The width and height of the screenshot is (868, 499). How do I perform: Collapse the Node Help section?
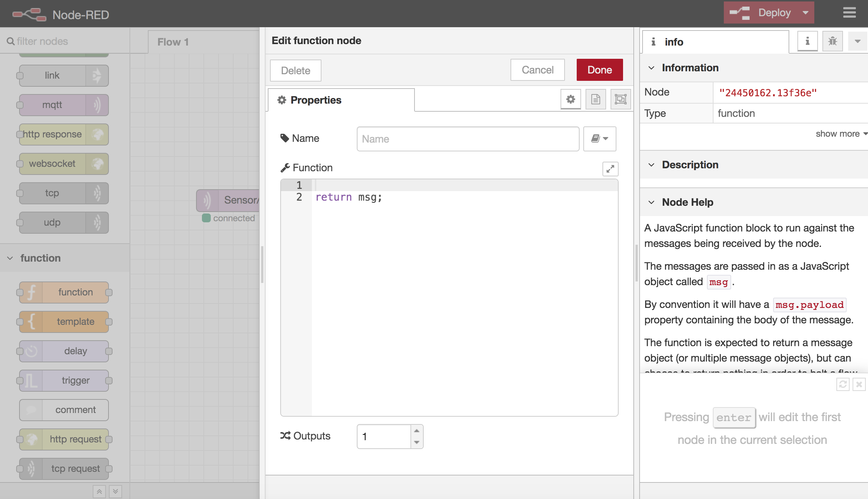pos(754,202)
